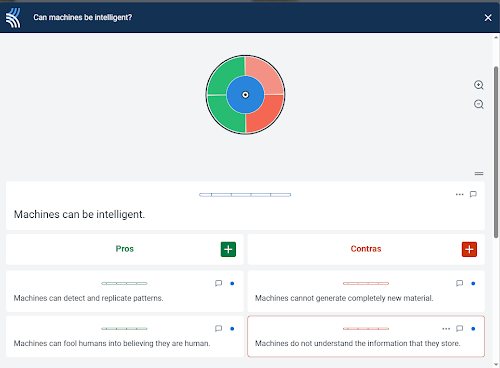Open three-dot menu on 'do not understand the information' claim

coord(446,329)
